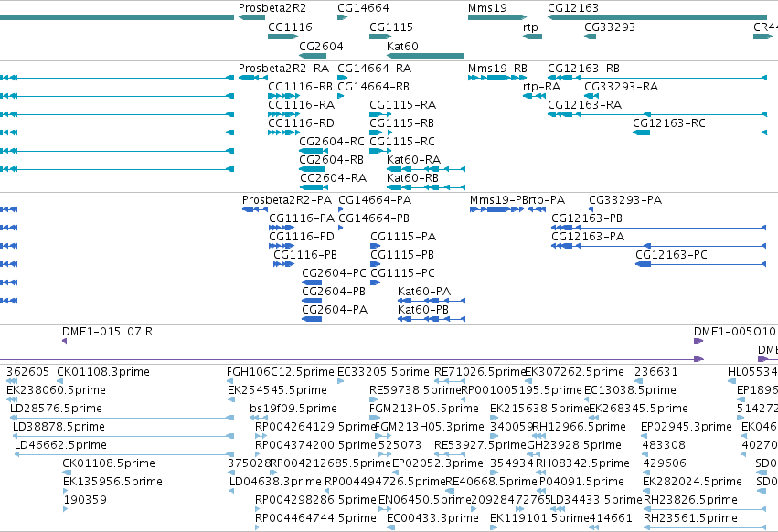Viewport: 778px width, 532px height.
Task: Click the CG14664 gene label
Action: [x=363, y=8]
